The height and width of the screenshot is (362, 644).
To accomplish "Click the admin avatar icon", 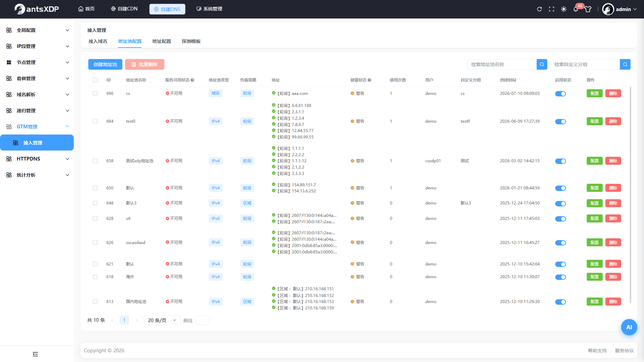I will click(x=608, y=9).
